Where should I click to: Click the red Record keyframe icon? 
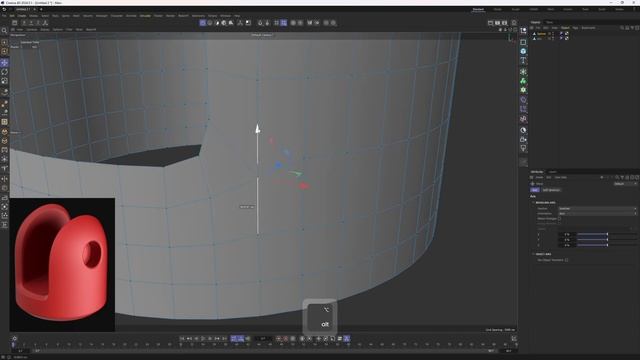[x=278, y=339]
